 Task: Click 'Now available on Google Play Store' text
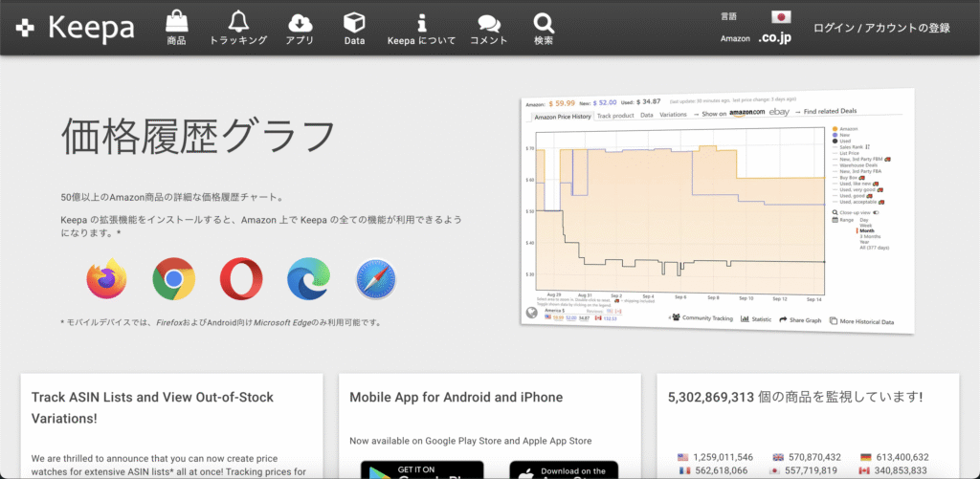471,441
